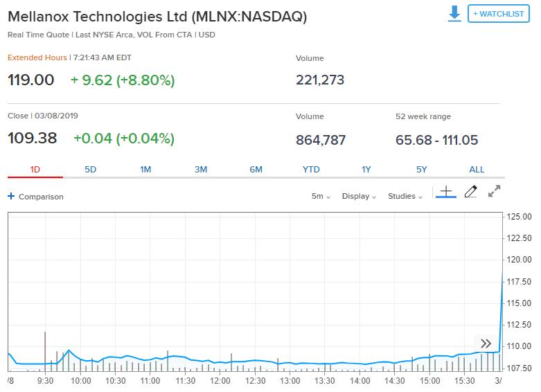Image resolution: width=541 pixels, height=392 pixels.
Task: Click the 9:30 volume spike bar
Action: pos(45,351)
